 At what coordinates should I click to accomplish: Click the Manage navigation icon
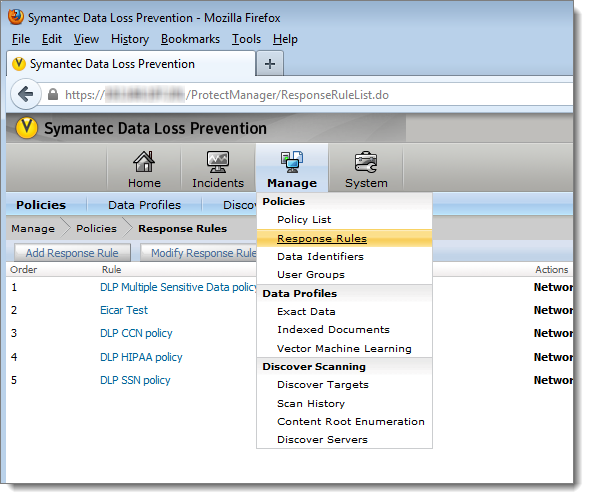pyautogui.click(x=292, y=162)
